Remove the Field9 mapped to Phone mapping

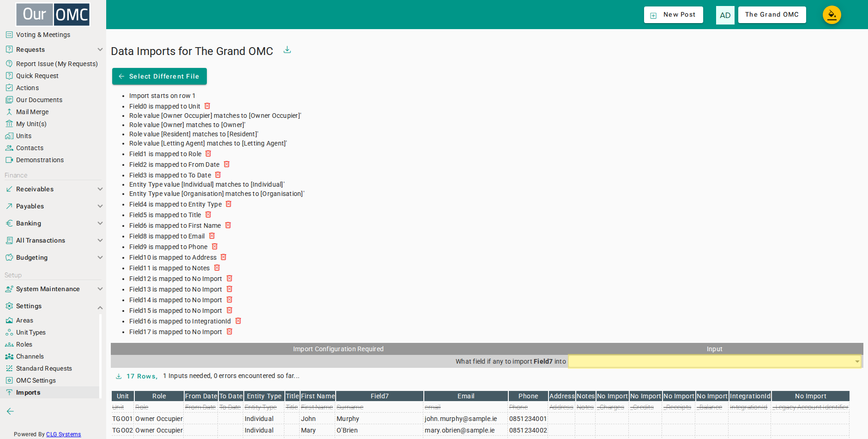tap(215, 247)
